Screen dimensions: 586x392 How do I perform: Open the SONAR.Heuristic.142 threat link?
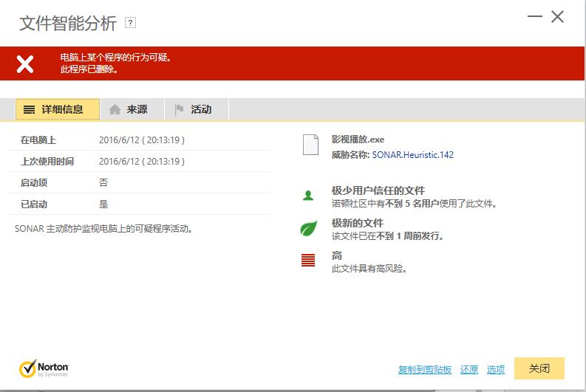pos(412,155)
